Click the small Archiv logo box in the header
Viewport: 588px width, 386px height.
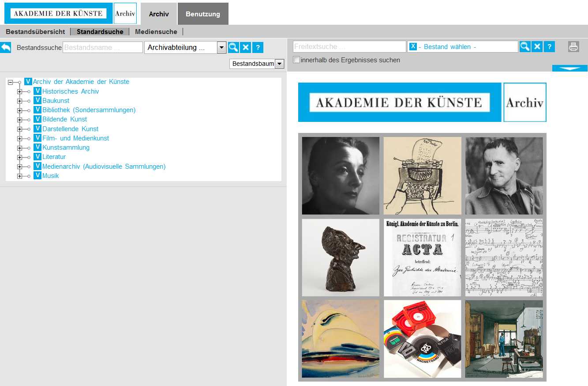click(125, 13)
